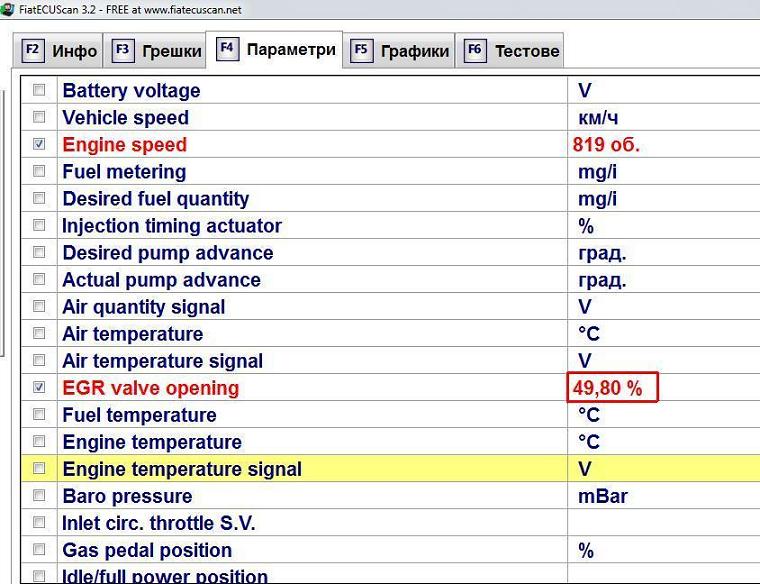The width and height of the screenshot is (760, 584).
Task: Disable the EGR valve opening checkbox
Action: coord(39,387)
